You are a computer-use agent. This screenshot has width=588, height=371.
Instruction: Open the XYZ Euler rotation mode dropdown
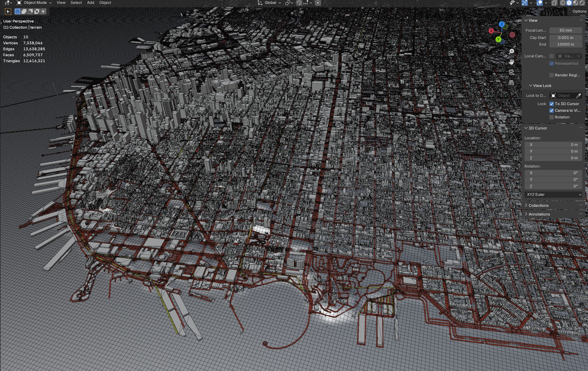point(553,194)
